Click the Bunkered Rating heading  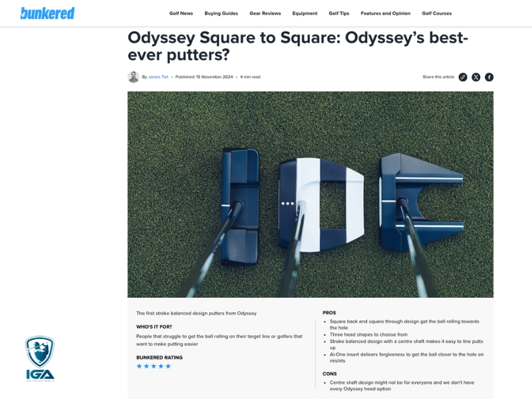pyautogui.click(x=160, y=357)
